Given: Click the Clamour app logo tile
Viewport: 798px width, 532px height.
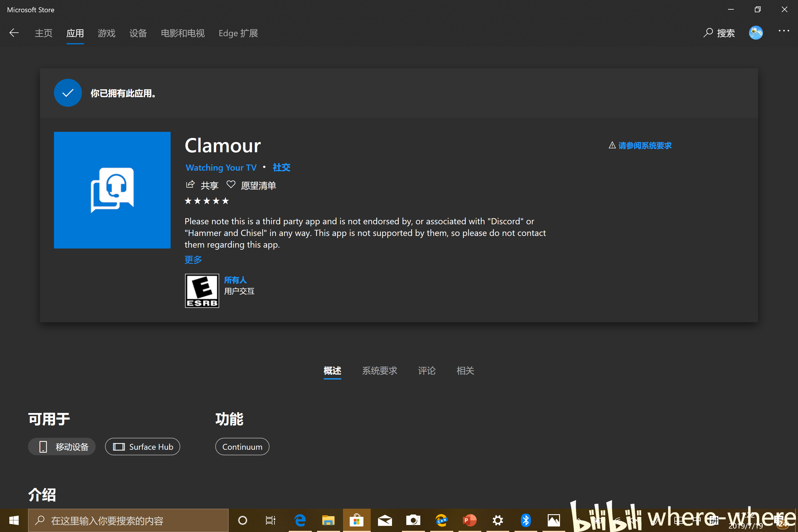Looking at the screenshot, I should pos(112,190).
